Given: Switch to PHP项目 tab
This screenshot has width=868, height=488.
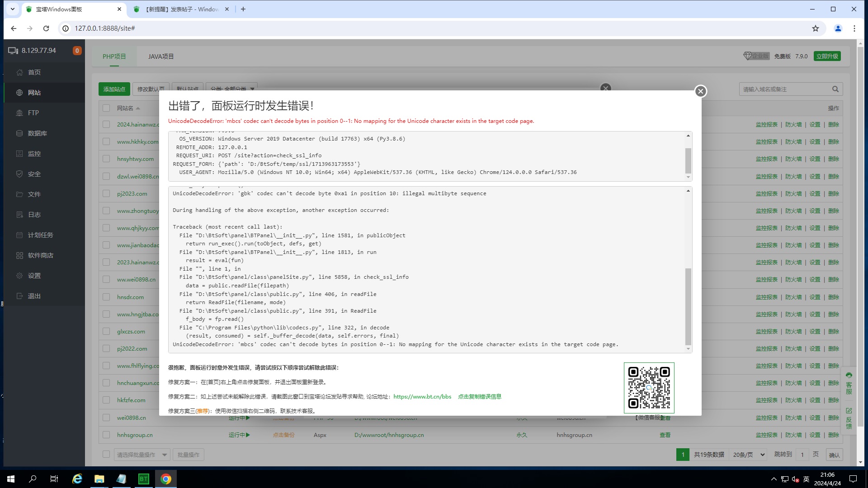Looking at the screenshot, I should 114,56.
